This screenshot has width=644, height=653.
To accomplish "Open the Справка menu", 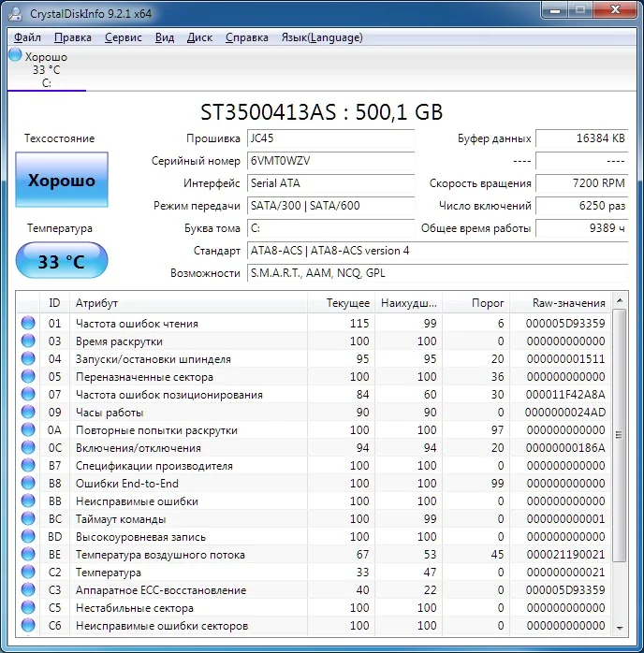I will (x=246, y=37).
